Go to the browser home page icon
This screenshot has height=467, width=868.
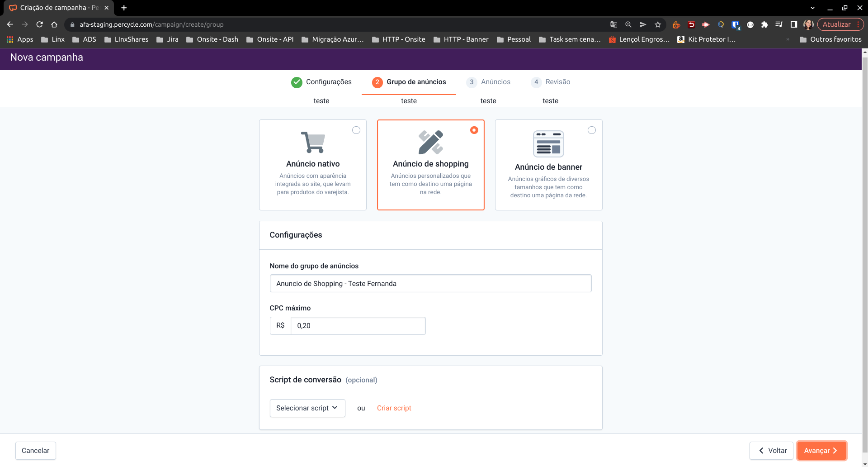click(x=54, y=24)
